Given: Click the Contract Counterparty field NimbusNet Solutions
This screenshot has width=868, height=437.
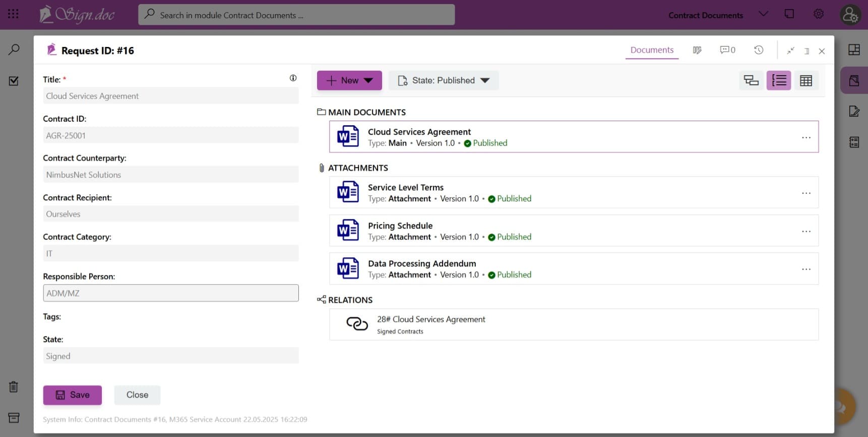Looking at the screenshot, I should [x=171, y=175].
